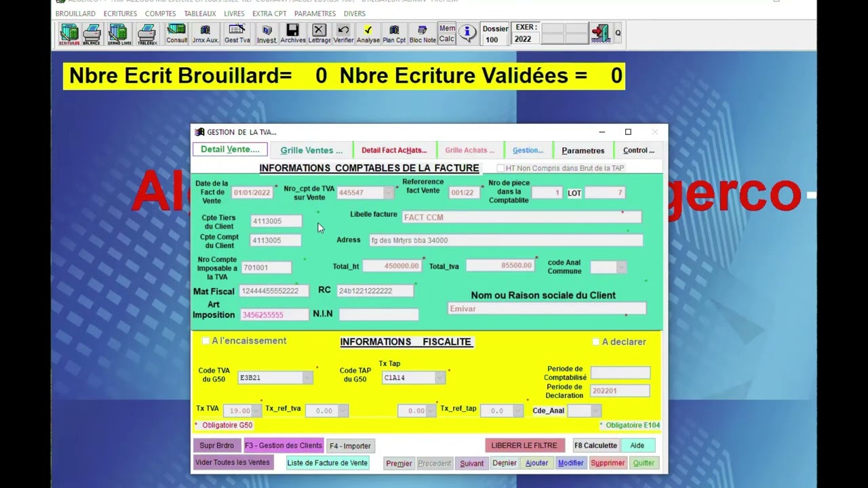This screenshot has height=488, width=868.
Task: Open F8 Calculette button
Action: click(595, 445)
